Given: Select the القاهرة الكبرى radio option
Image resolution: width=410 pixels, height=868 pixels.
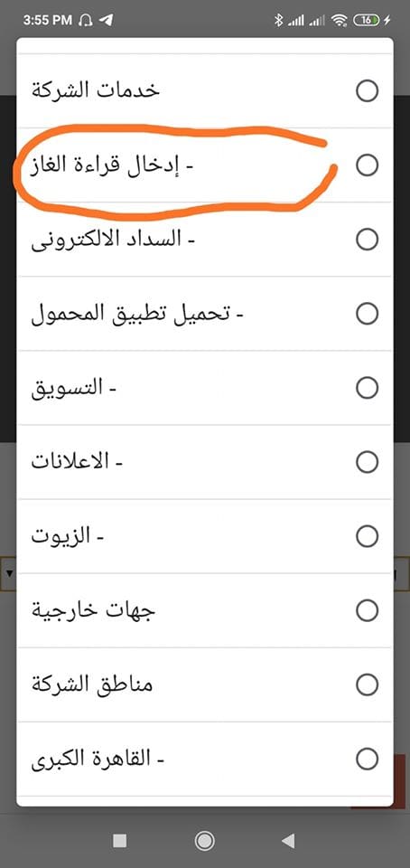Looking at the screenshot, I should 367,759.
